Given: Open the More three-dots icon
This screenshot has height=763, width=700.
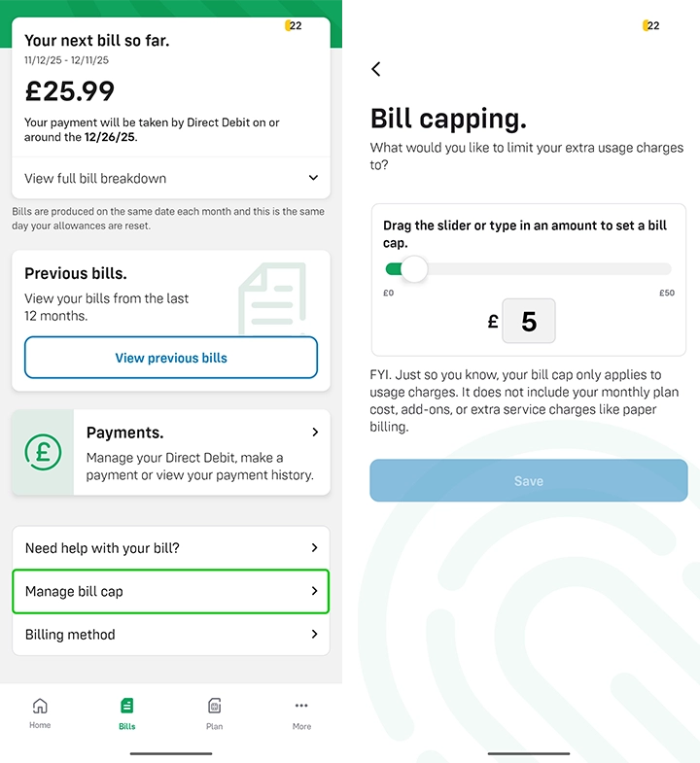Looking at the screenshot, I should [301, 707].
